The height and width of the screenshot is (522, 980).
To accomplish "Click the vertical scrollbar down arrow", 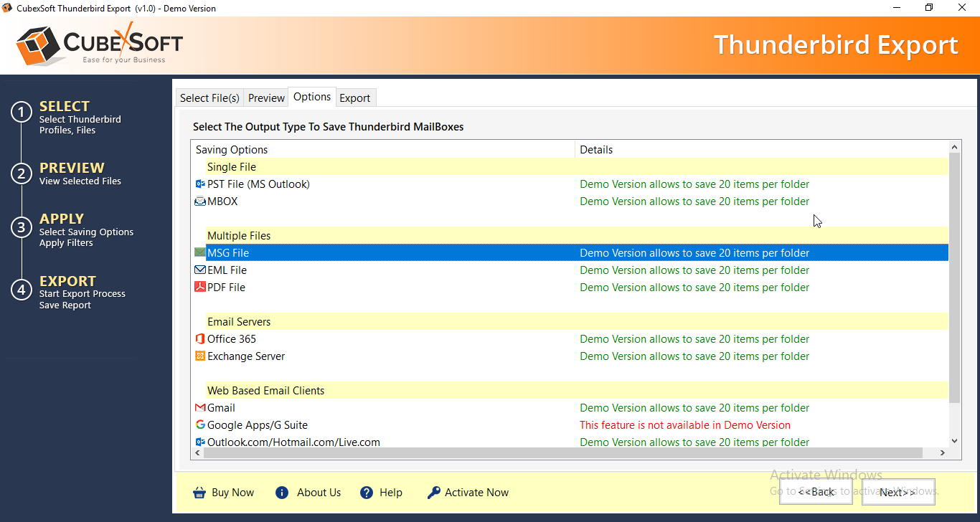I will [x=954, y=441].
